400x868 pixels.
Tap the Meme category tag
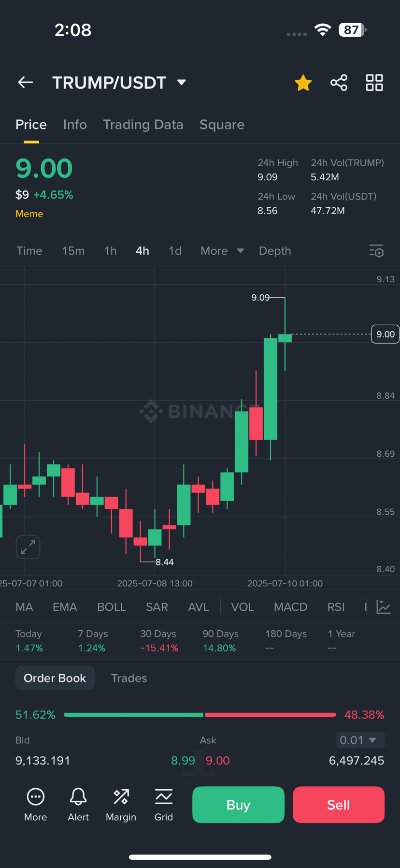[x=29, y=214]
